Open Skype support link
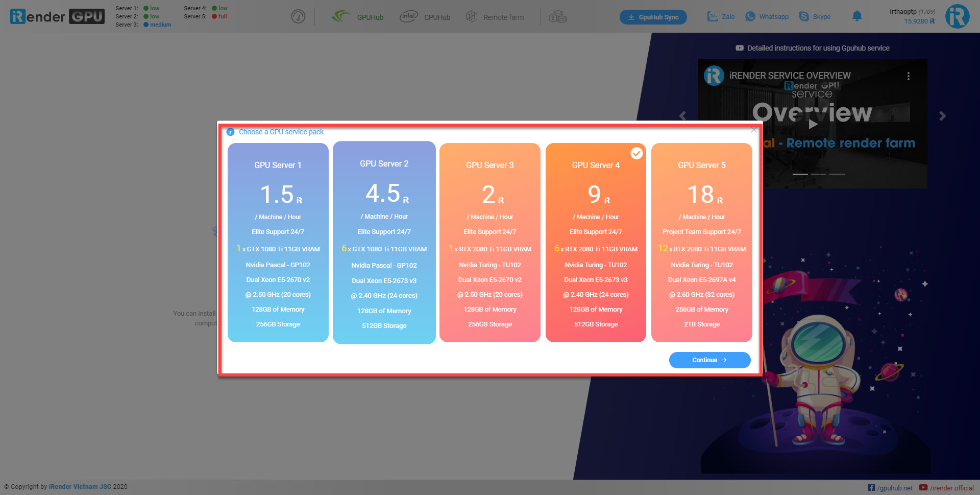 pyautogui.click(x=815, y=16)
